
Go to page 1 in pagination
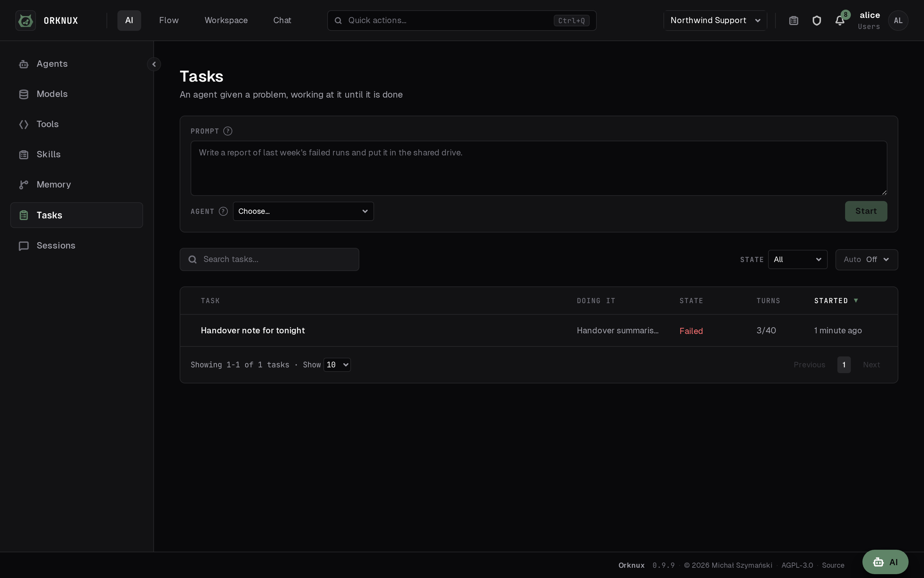click(844, 365)
